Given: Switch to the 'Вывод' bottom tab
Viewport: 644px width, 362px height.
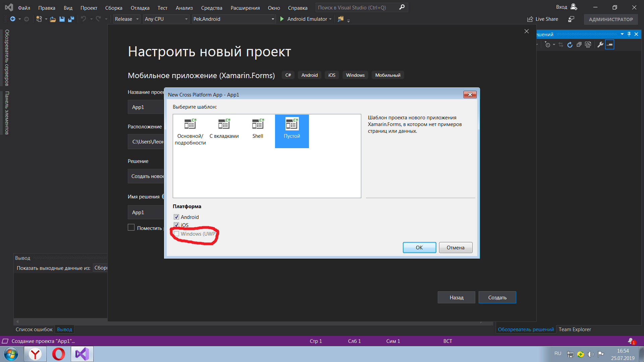Looking at the screenshot, I should (64, 329).
